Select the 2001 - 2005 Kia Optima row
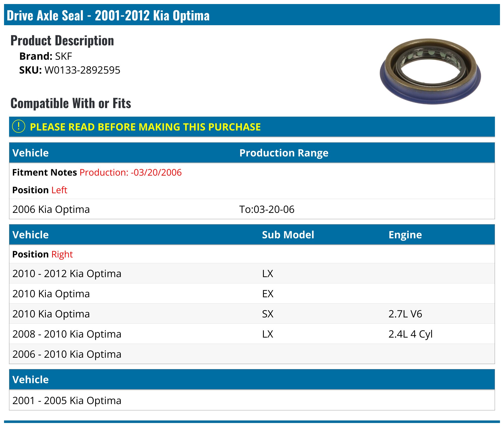504x427 pixels. pyautogui.click(x=67, y=401)
